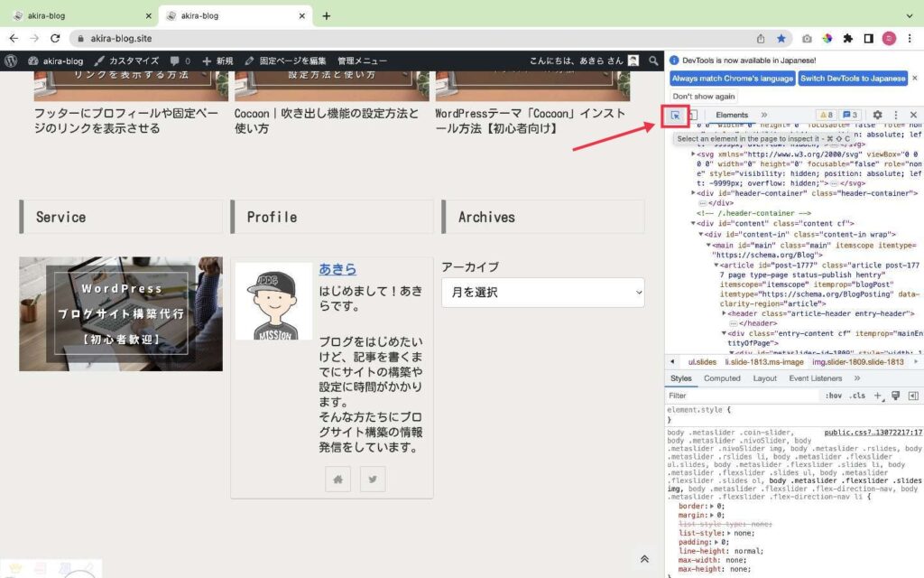Toggle the .cls element classes panel

click(857, 396)
